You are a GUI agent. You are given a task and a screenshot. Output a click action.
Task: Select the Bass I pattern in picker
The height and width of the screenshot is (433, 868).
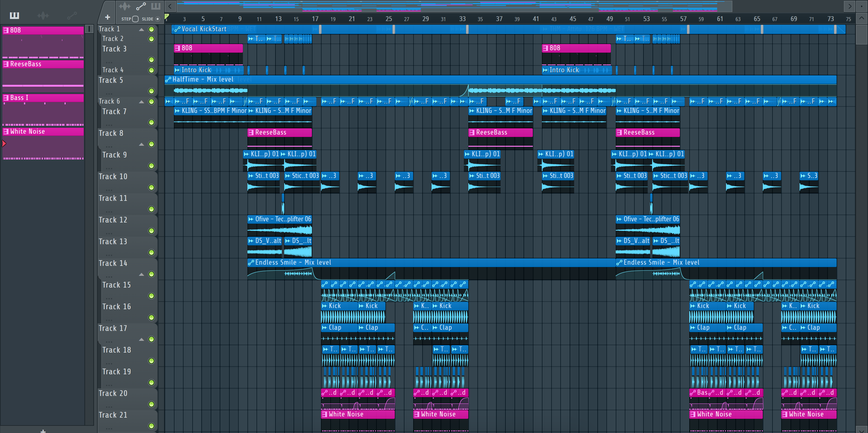43,110
